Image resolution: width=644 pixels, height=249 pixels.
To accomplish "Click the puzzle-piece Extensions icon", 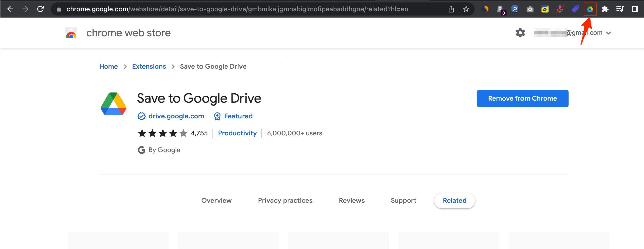I will pos(605,9).
